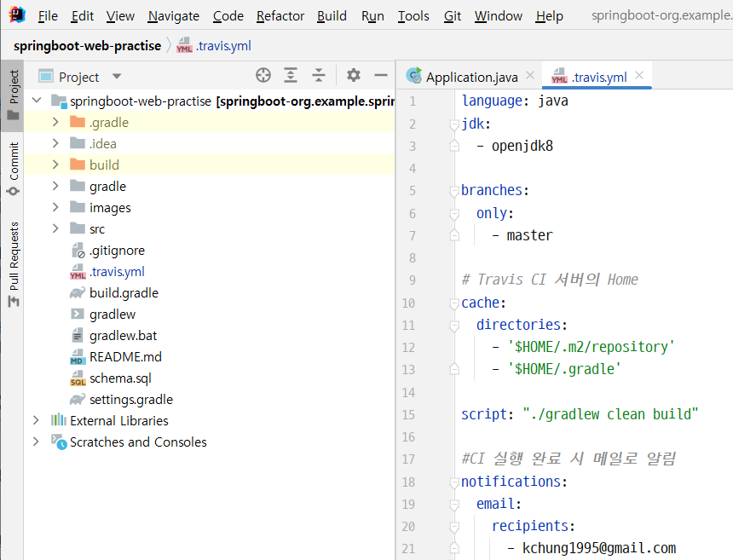Open the Pull Requests tool window button
Image resolution: width=733 pixels, height=560 pixels.
[13, 264]
